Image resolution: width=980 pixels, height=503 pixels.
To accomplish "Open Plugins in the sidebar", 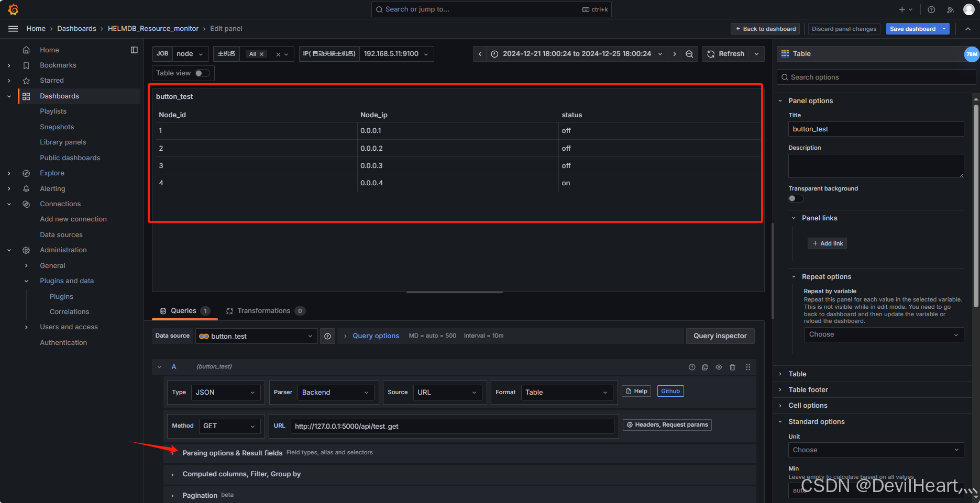I will click(x=61, y=297).
